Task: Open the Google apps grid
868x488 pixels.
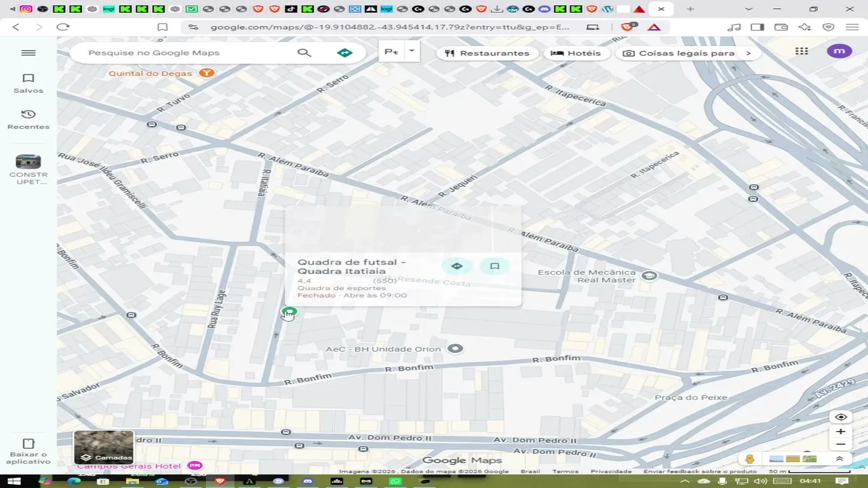Action: 802,52
